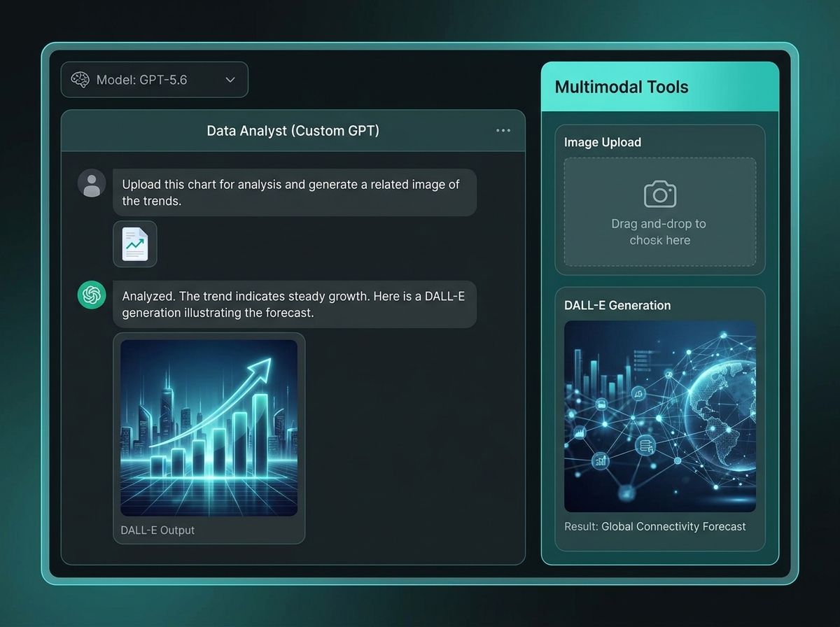Open the attached chart file icon

(x=135, y=244)
